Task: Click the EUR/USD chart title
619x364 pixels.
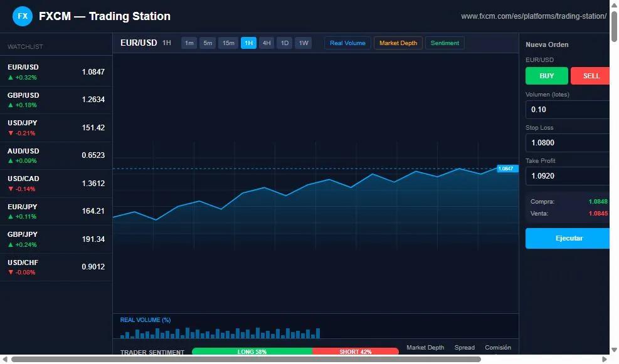Action: [x=139, y=43]
